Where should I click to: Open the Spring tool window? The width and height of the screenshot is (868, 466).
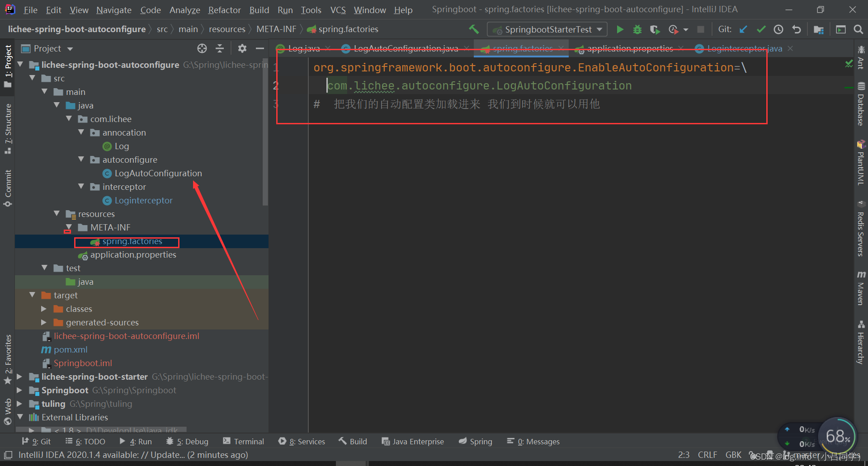tap(476, 442)
